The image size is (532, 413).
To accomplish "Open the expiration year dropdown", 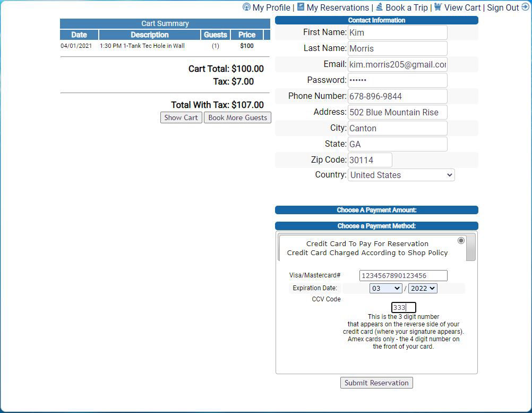I will click(423, 288).
